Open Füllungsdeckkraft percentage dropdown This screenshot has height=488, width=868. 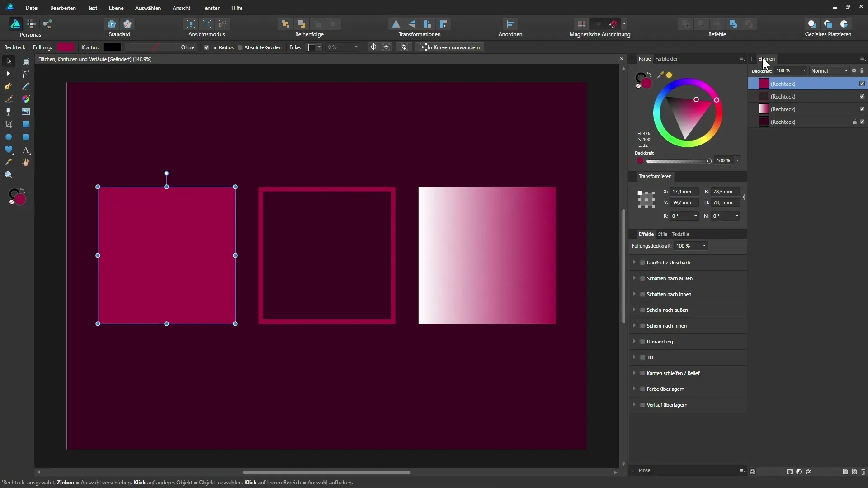tap(690, 246)
